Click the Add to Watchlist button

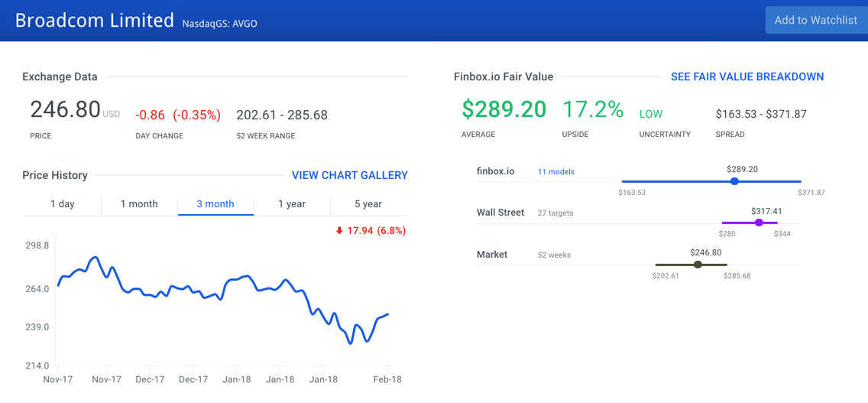pyautogui.click(x=815, y=21)
